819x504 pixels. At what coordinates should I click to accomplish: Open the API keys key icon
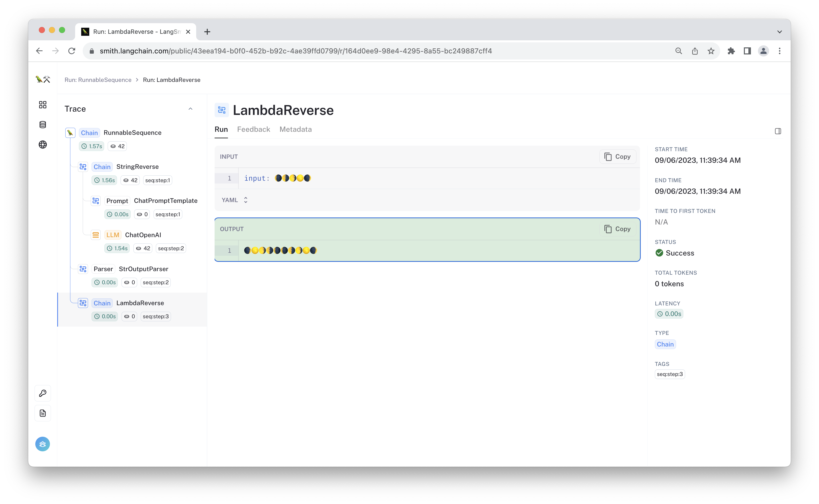pyautogui.click(x=43, y=393)
